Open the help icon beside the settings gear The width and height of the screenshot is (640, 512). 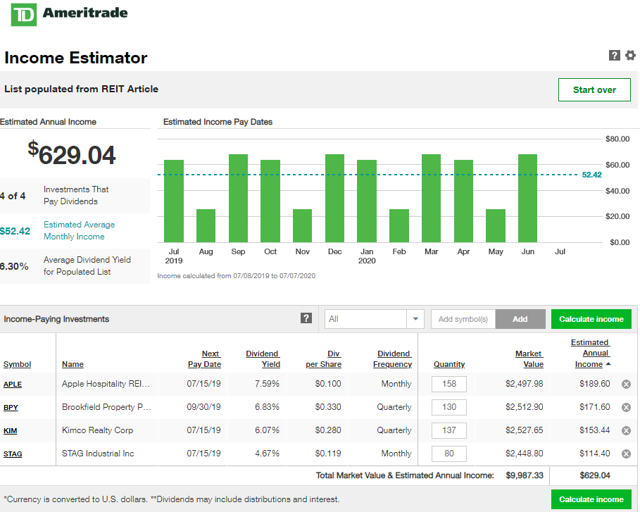pyautogui.click(x=614, y=55)
